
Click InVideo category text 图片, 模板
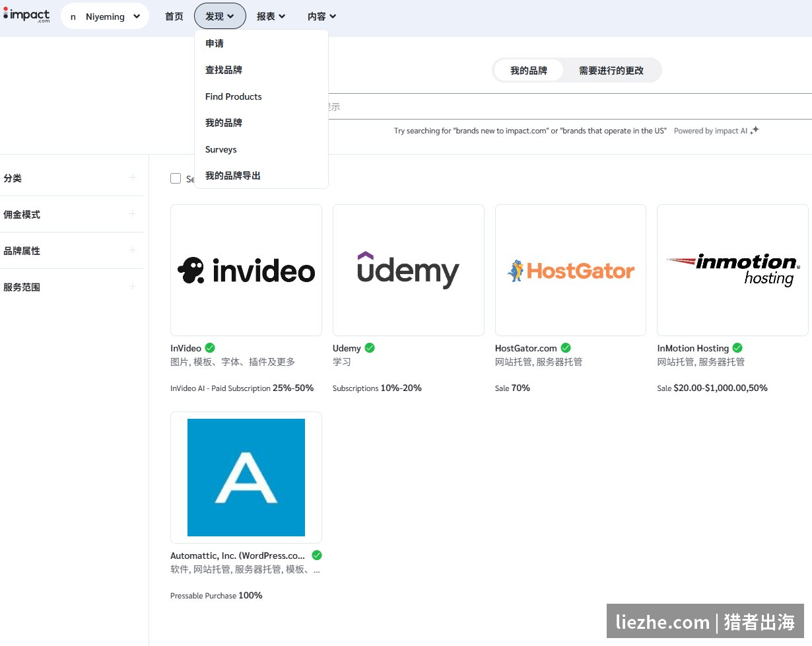(x=233, y=362)
